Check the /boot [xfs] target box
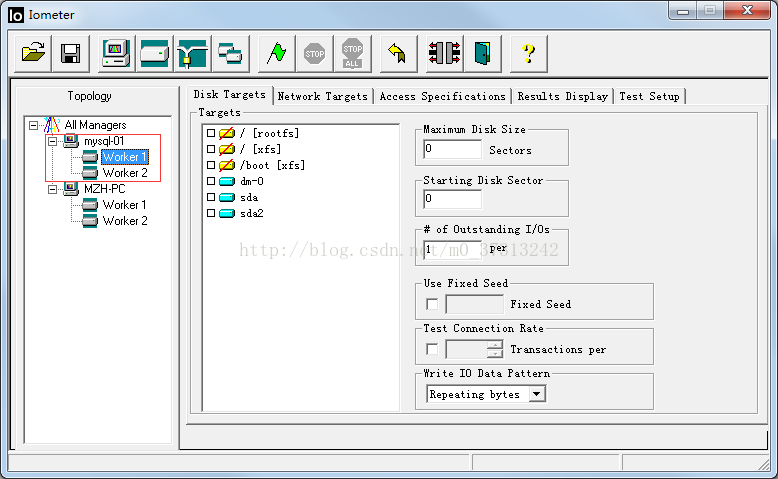Screen dimensions: 778x479 pyautogui.click(x=211, y=165)
